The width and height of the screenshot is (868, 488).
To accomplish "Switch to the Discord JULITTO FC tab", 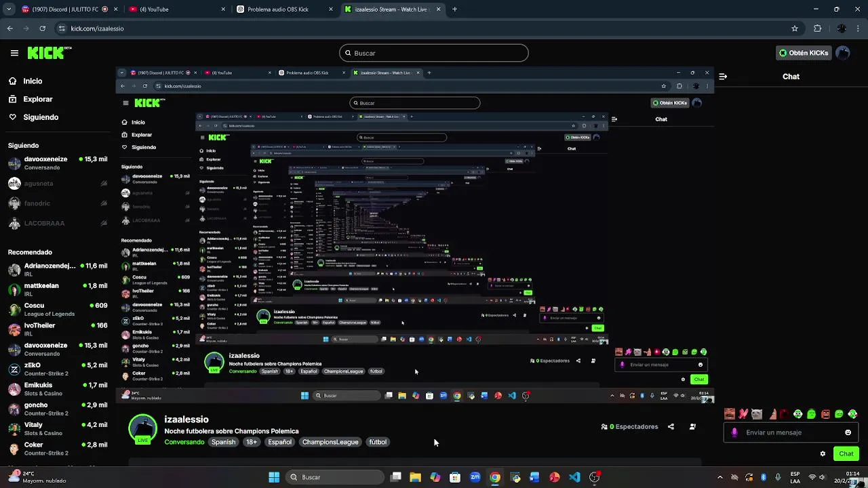I will point(68,9).
